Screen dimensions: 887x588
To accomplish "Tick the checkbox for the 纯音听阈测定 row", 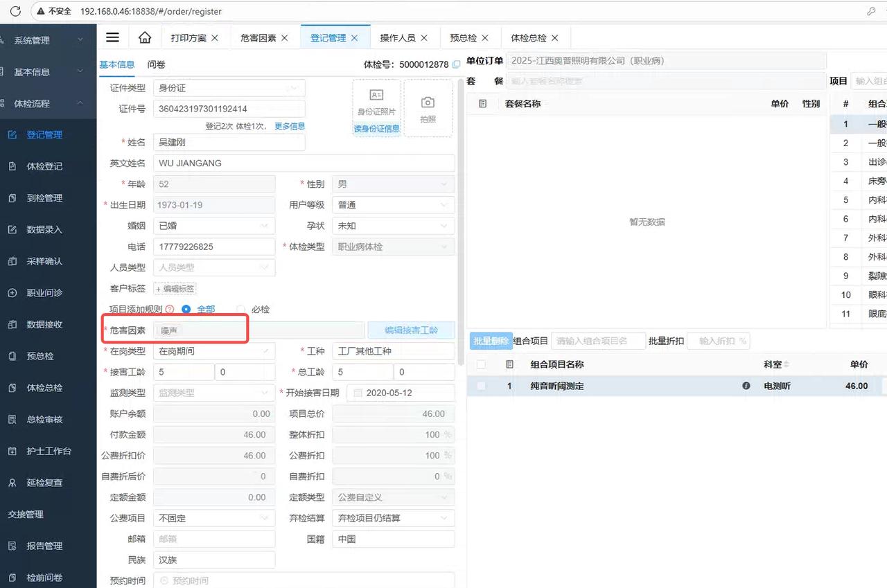I will pos(481,386).
